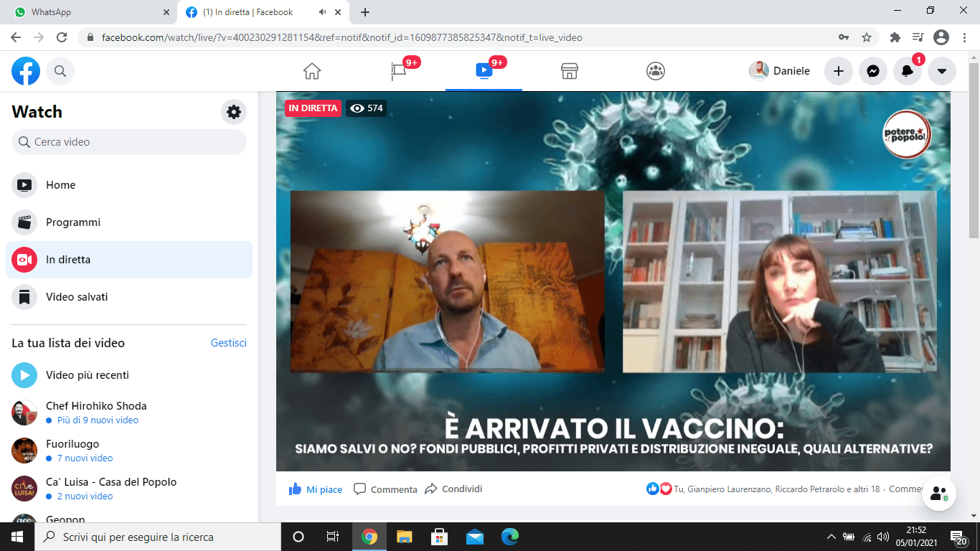Open Cortana circle icon
This screenshot has width=980, height=551.
(x=298, y=537)
